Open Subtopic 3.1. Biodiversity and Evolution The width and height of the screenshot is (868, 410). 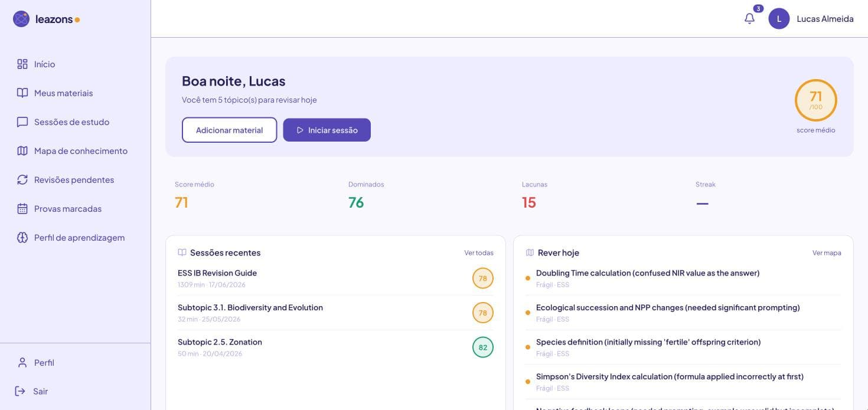click(250, 307)
